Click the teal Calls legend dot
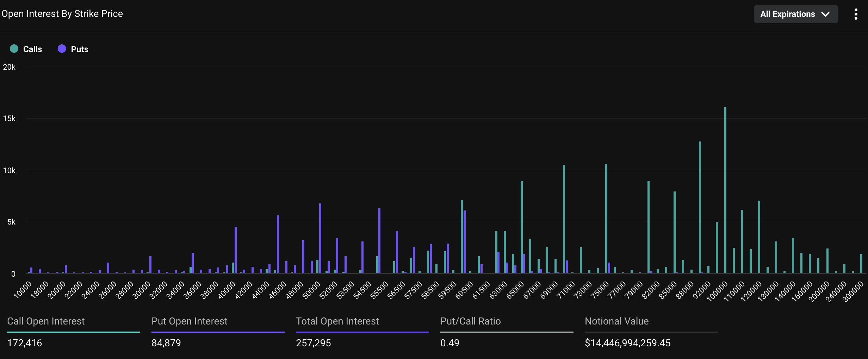Viewport: 868px width, 359px height. [x=14, y=49]
